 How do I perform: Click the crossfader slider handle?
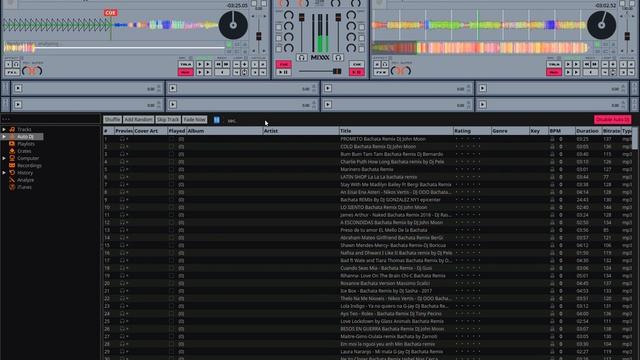[337, 72]
